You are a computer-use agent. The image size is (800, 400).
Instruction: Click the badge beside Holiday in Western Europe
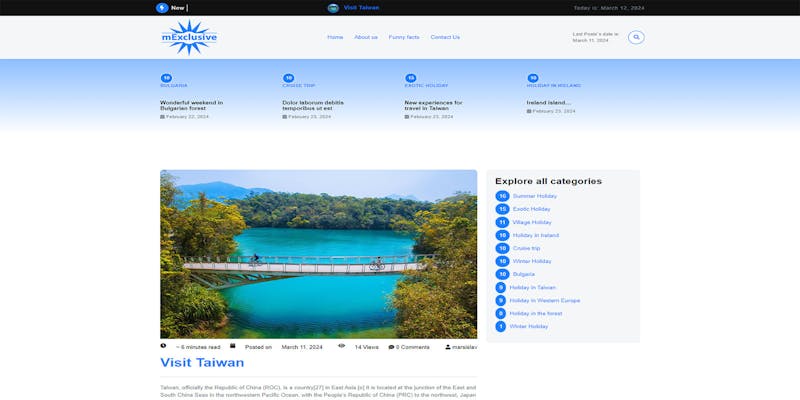pyautogui.click(x=501, y=301)
